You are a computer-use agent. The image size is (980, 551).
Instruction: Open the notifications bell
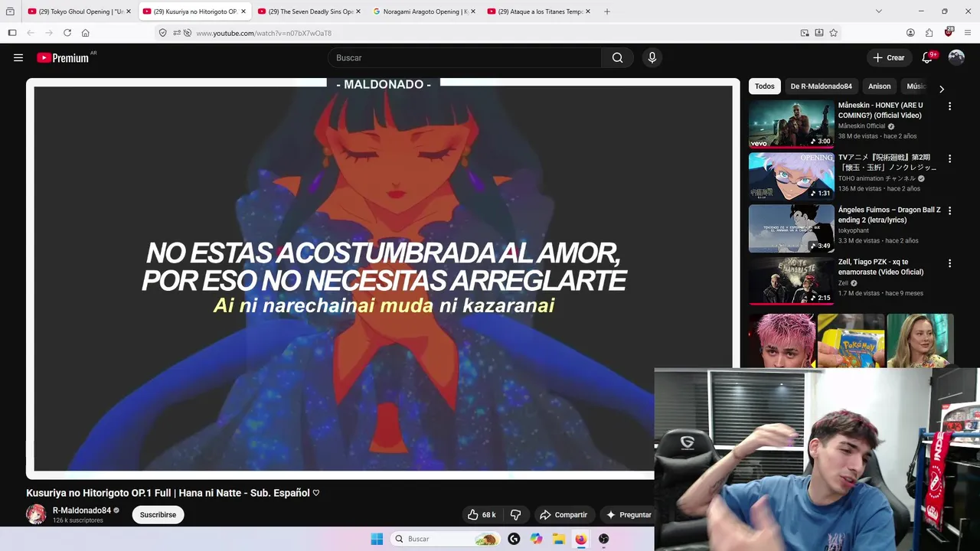(x=926, y=57)
